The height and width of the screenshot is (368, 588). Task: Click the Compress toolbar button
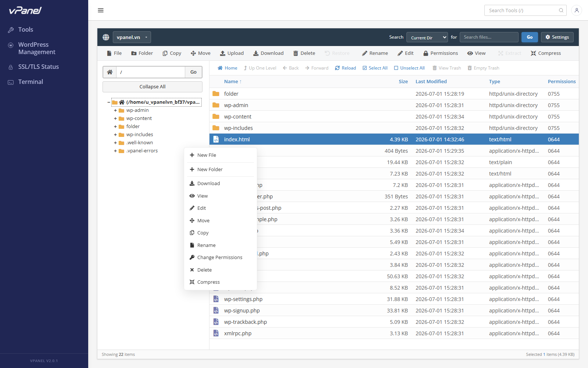[x=546, y=53]
